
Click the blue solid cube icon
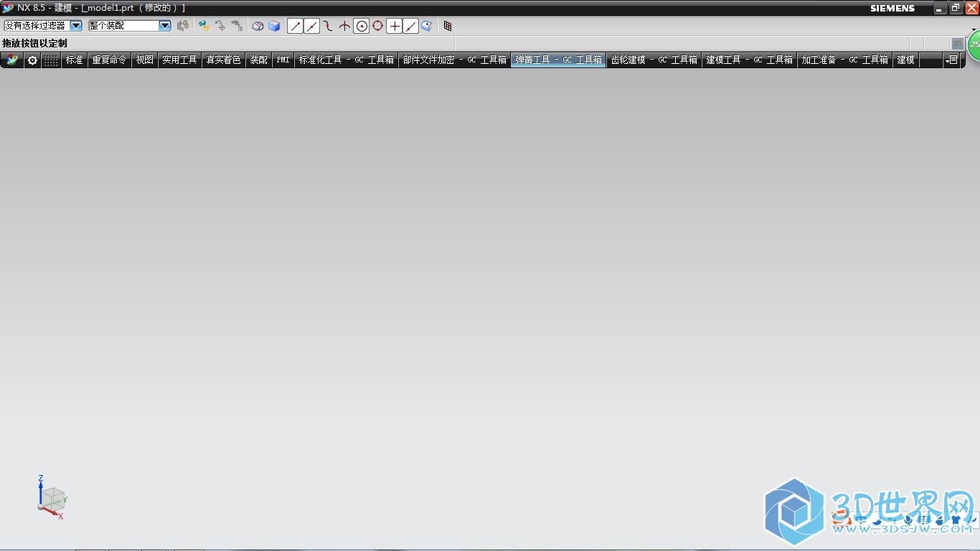coord(274,26)
